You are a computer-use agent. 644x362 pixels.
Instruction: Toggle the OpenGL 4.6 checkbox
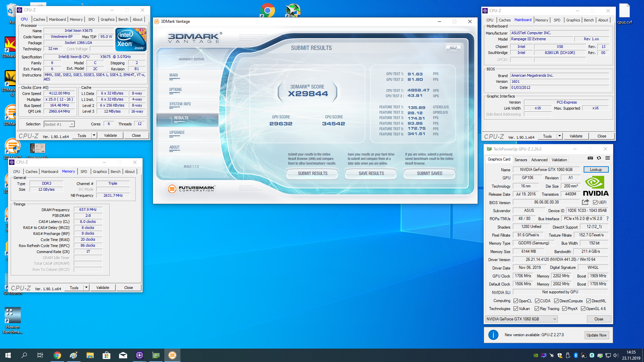click(x=583, y=309)
